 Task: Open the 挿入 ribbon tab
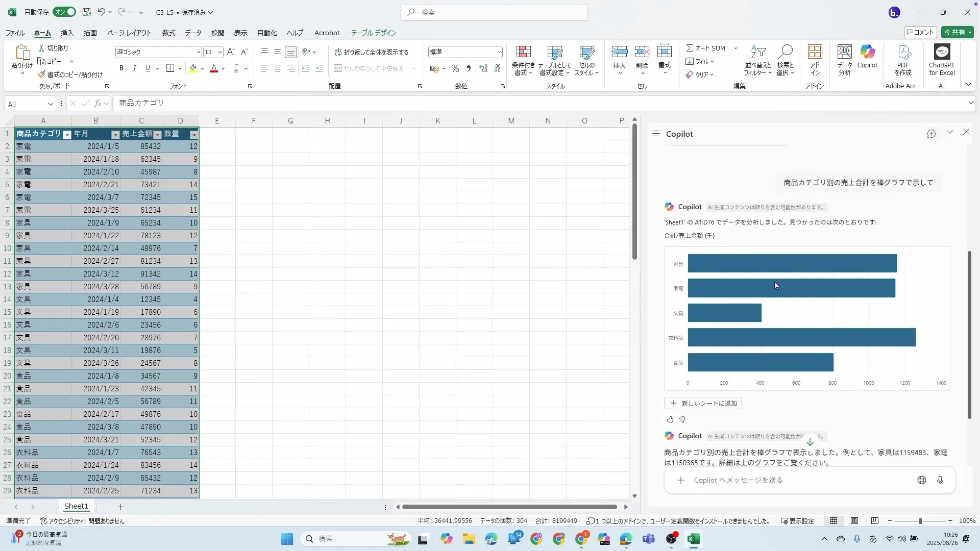click(67, 33)
